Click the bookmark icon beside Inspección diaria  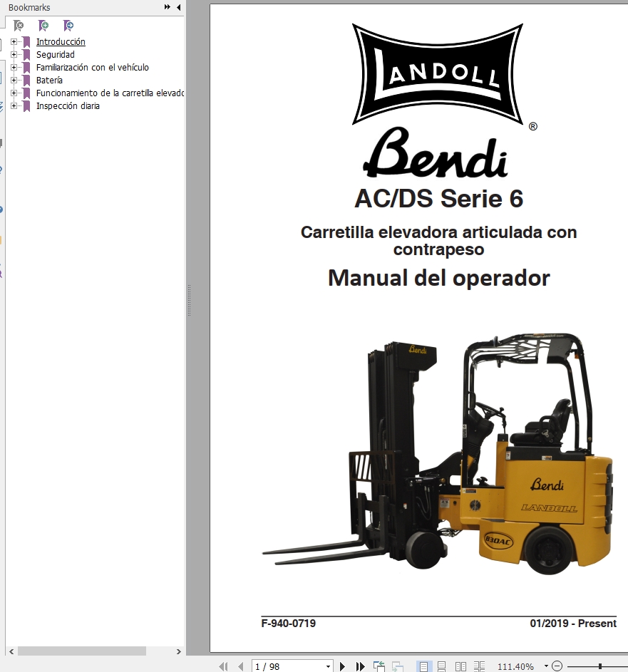pyautogui.click(x=26, y=106)
